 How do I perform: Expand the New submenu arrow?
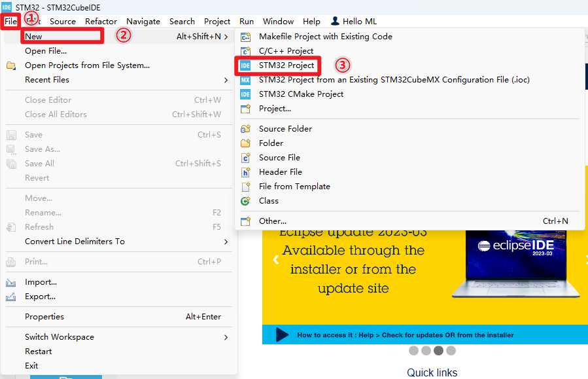[226, 37]
